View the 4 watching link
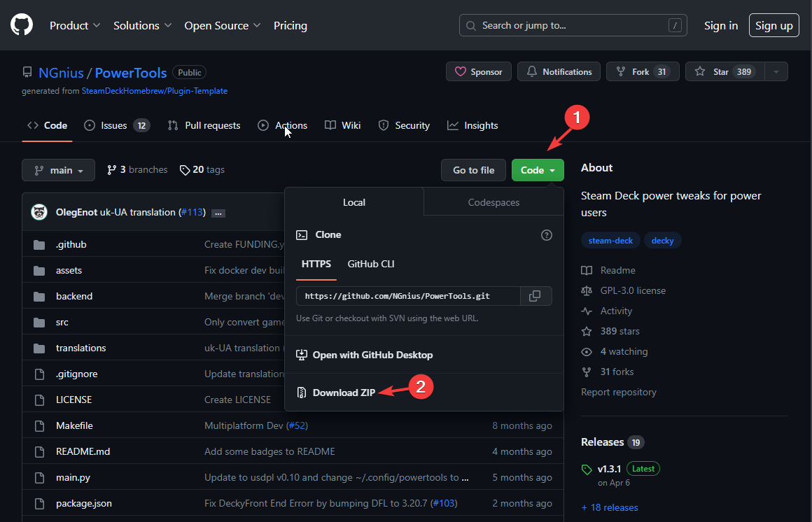 point(614,352)
